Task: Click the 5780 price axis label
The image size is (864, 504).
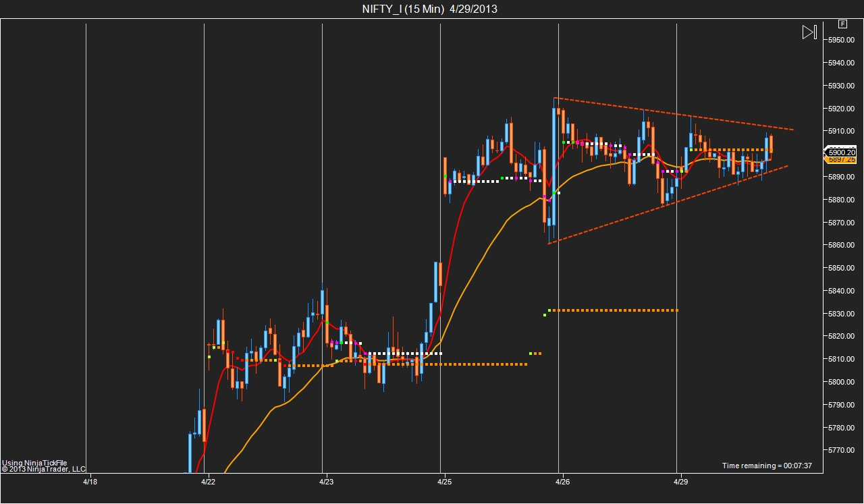Action: [842, 428]
